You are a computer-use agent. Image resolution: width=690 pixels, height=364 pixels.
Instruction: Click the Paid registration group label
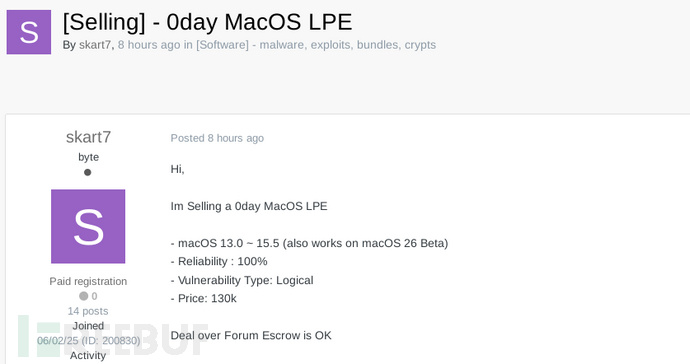88,281
